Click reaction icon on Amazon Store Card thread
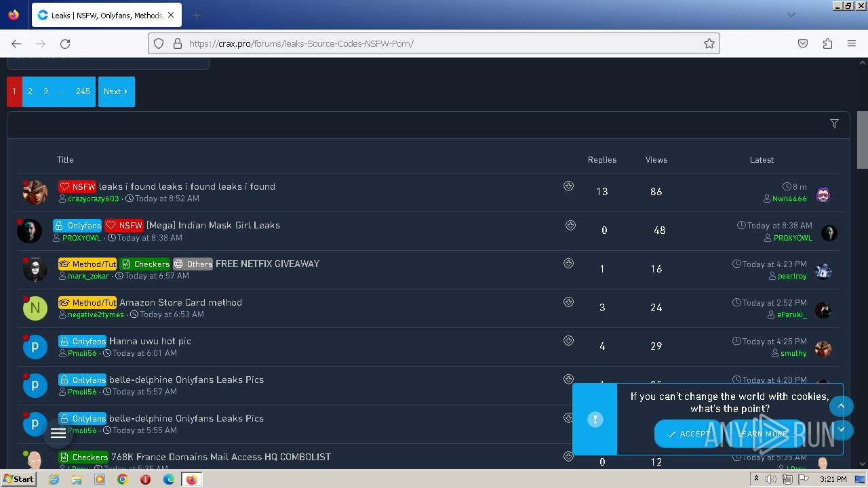Viewport: 868px width, 488px height. click(x=568, y=302)
